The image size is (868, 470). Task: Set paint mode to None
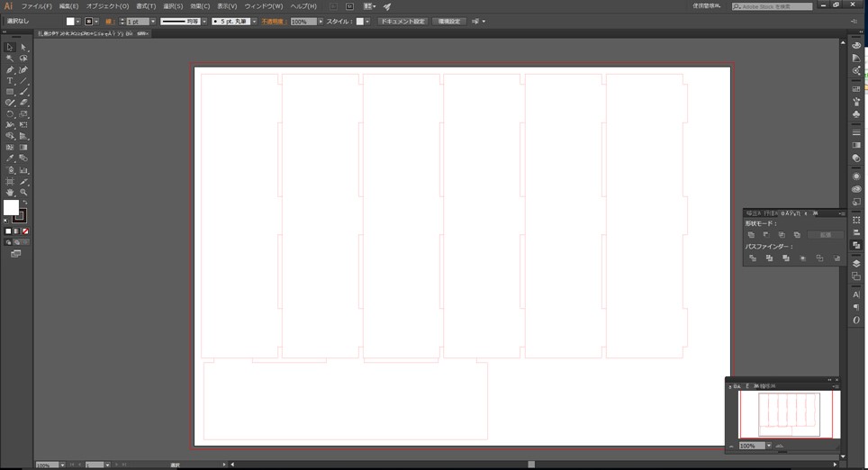point(25,231)
